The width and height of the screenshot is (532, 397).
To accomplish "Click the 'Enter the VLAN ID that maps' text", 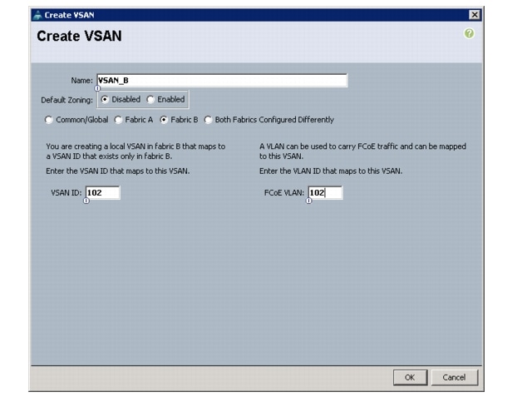I will click(x=331, y=171).
